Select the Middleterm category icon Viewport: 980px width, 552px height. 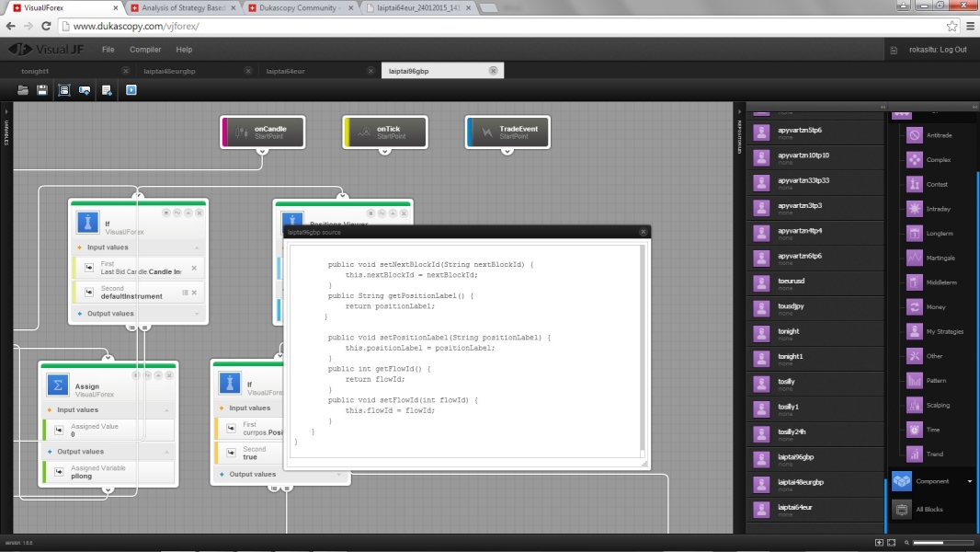tap(915, 282)
